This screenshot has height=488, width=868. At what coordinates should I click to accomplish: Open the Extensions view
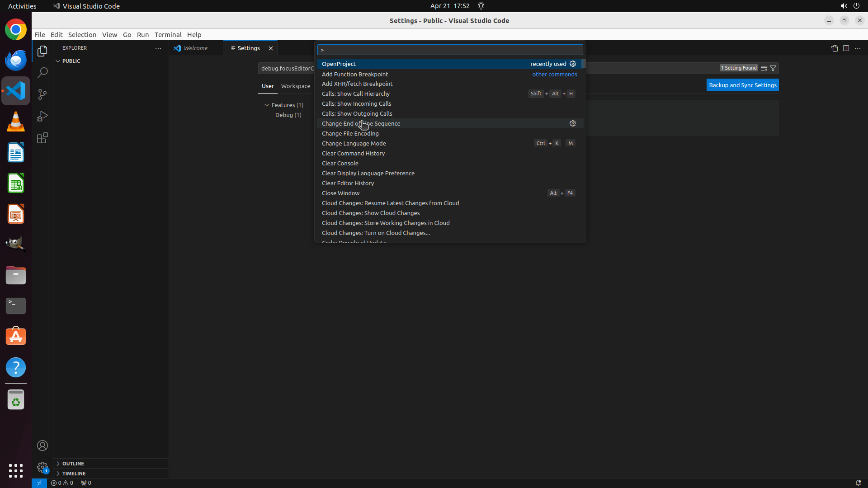[42, 138]
